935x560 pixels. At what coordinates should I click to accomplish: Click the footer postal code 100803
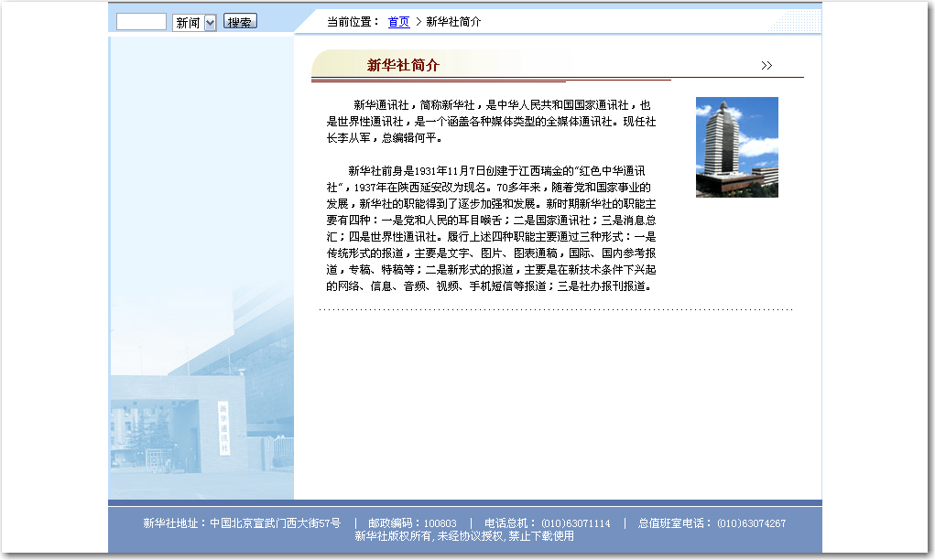click(440, 523)
